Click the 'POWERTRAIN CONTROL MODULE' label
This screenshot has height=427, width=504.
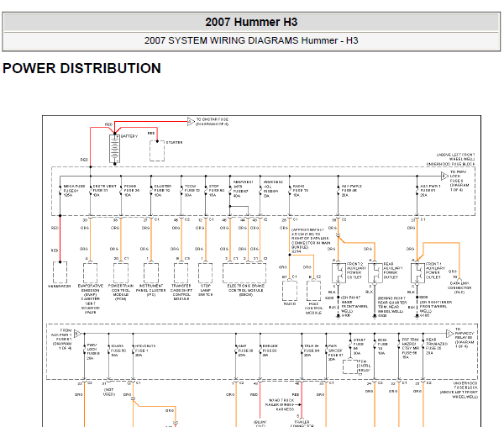pyautogui.click(x=121, y=293)
